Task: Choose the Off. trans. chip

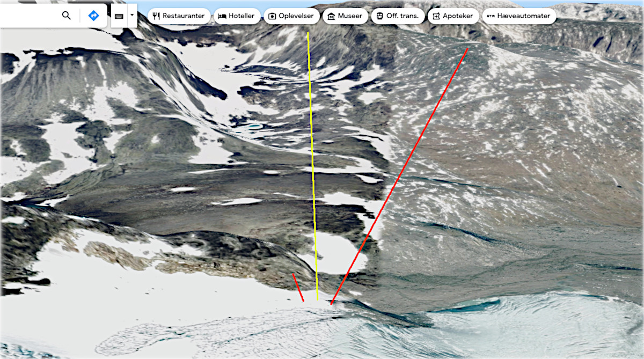Action: point(398,16)
